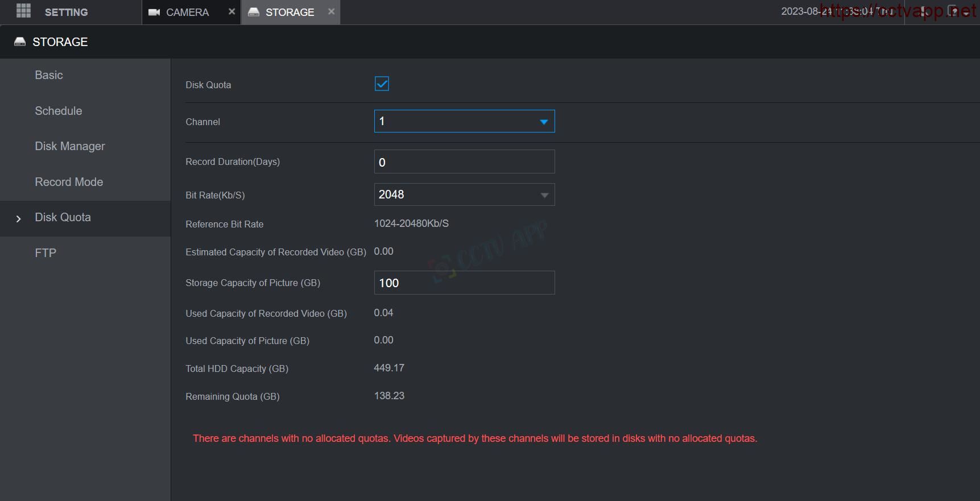Open the FTP settings page
The image size is (980, 501).
click(85, 253)
